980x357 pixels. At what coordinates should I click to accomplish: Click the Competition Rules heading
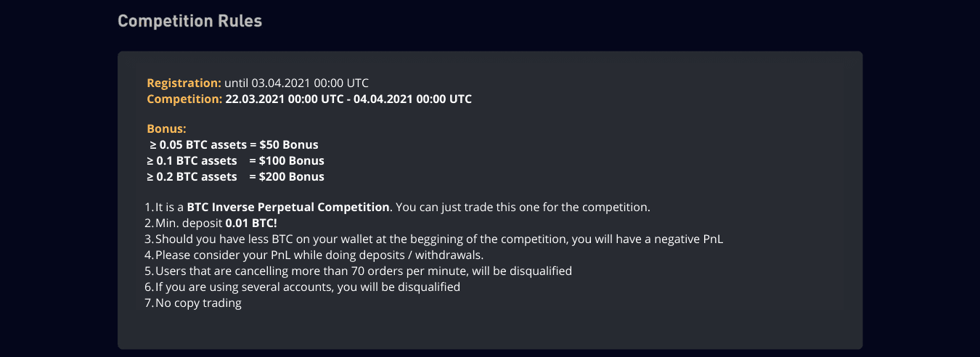coord(189,21)
